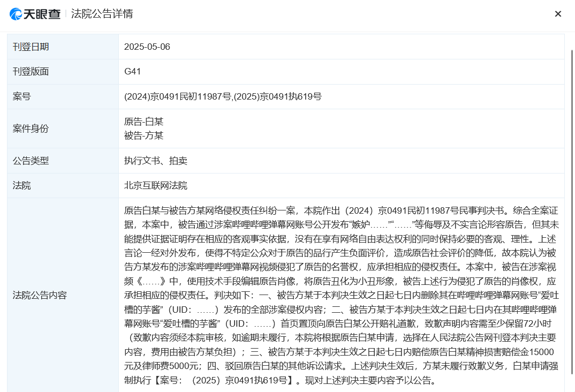The image size is (575, 392).
Task: Click the 刊登日期 row label
Action: (x=31, y=47)
